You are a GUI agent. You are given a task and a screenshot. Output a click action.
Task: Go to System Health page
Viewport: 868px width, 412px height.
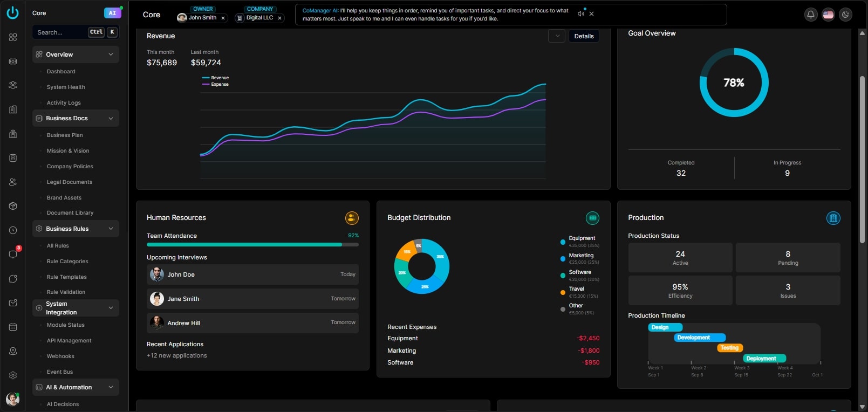(66, 87)
